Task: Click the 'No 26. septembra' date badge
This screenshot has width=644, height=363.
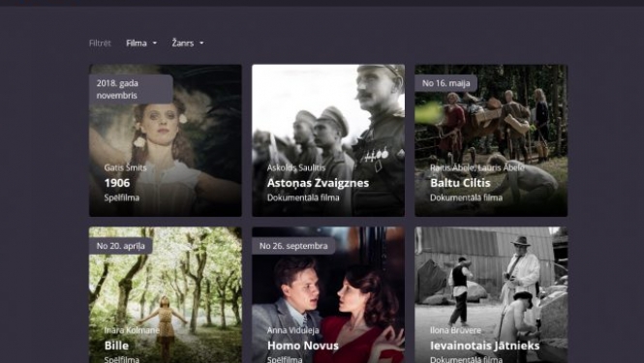Action: pos(293,246)
